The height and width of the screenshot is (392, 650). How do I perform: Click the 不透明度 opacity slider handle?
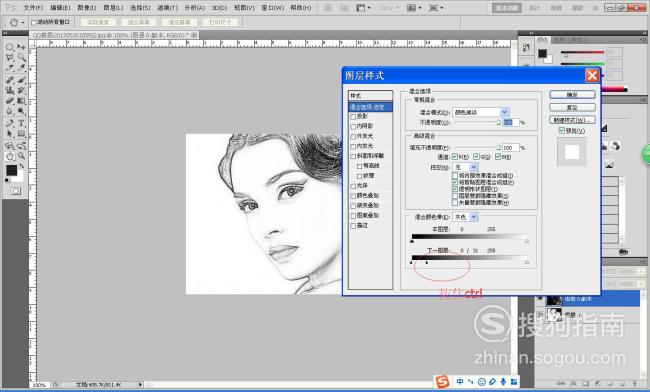tap(498, 123)
